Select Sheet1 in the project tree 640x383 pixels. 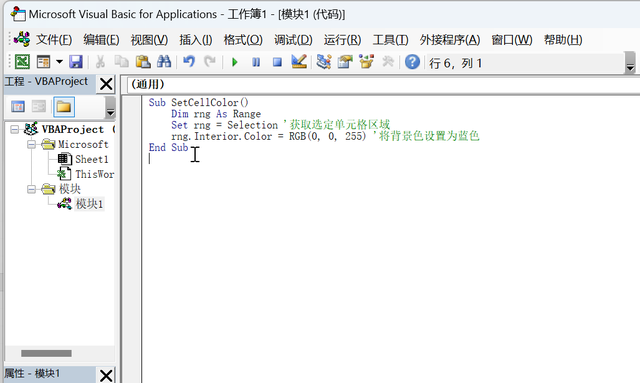tap(91, 159)
